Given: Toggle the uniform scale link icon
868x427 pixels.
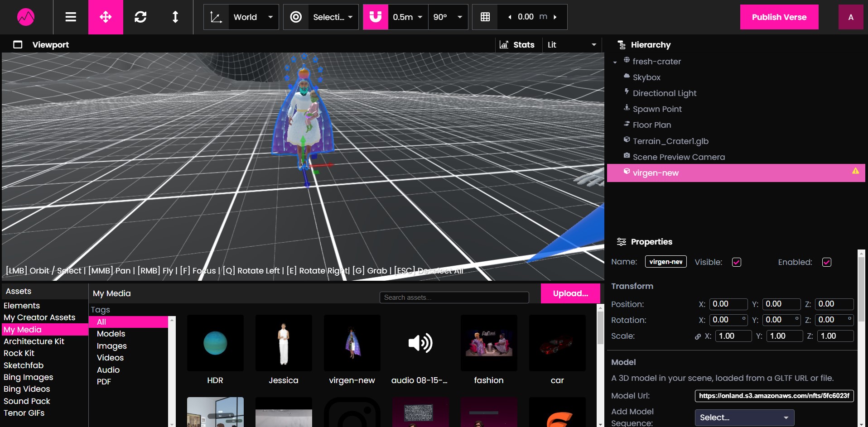Looking at the screenshot, I should (698, 336).
